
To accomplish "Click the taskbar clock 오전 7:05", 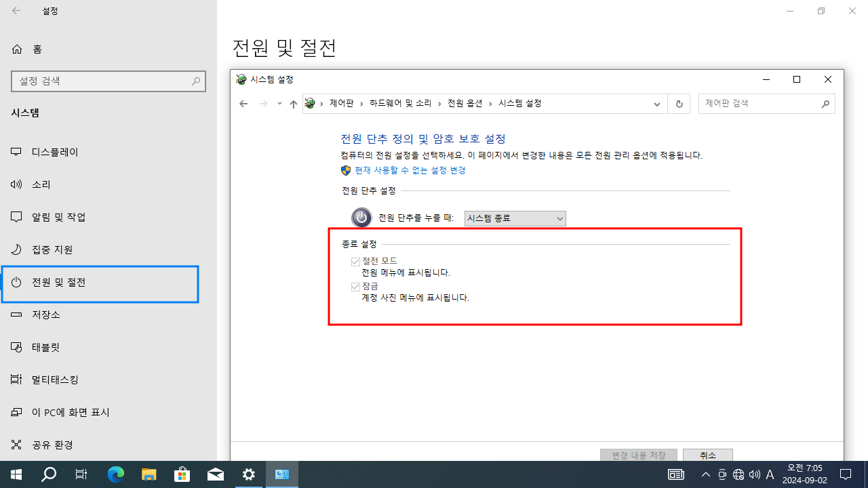I will coord(805,474).
